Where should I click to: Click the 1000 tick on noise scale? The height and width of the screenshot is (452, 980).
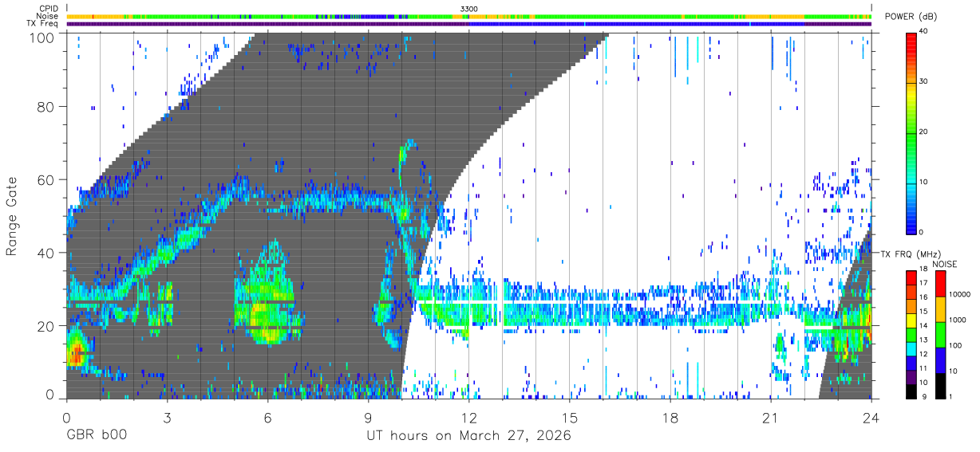click(x=958, y=321)
